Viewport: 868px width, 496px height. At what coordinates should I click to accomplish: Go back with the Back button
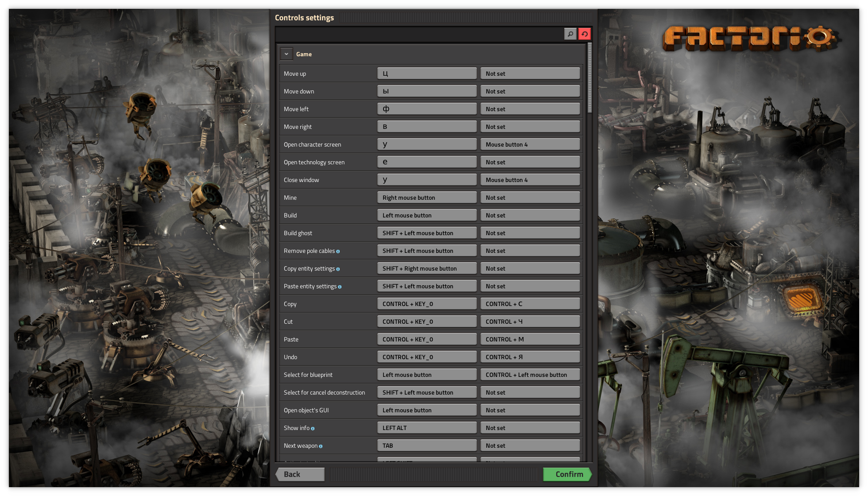tap(300, 474)
